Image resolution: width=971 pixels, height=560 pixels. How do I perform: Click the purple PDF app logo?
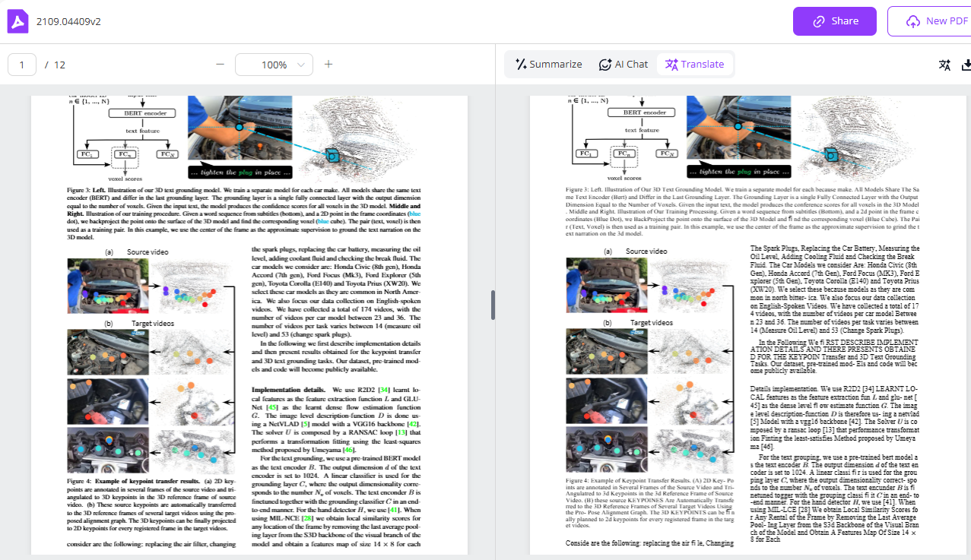pyautogui.click(x=18, y=21)
